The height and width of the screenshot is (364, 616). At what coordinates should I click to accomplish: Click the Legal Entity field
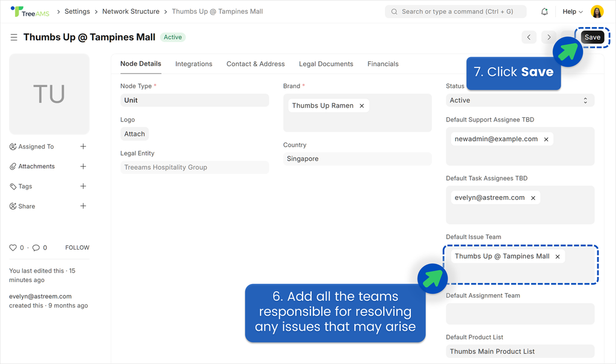[194, 167]
